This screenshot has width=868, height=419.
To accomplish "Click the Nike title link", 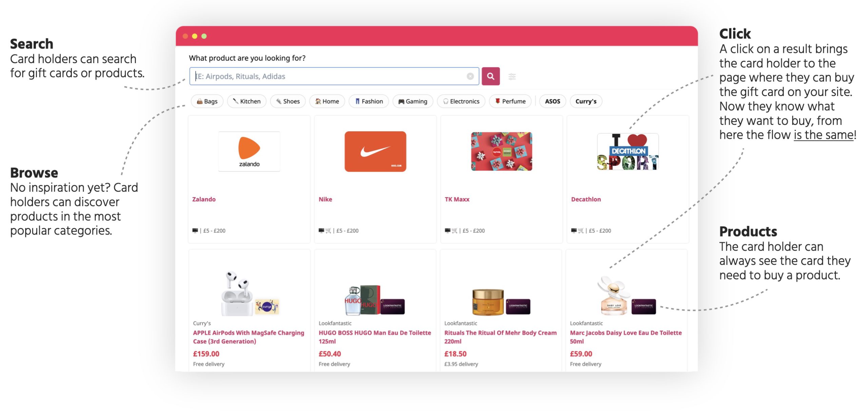I will [325, 199].
